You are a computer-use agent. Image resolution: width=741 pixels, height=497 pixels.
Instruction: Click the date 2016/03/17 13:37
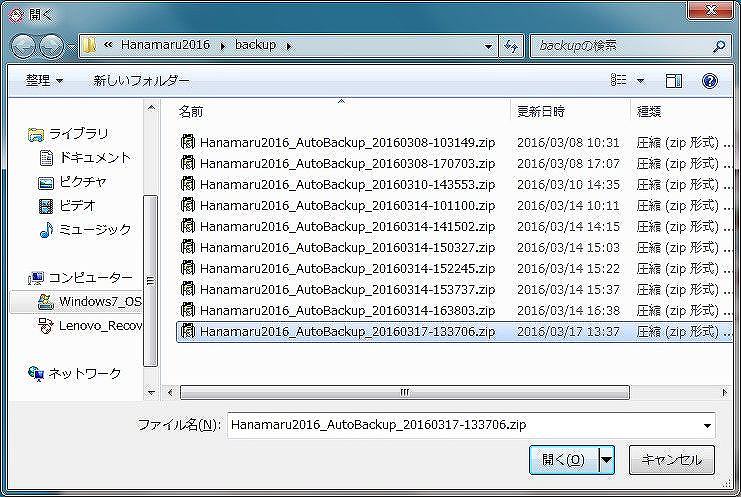click(568, 331)
